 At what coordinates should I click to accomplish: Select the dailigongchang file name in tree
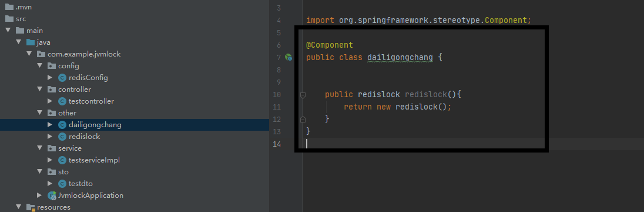pos(95,125)
